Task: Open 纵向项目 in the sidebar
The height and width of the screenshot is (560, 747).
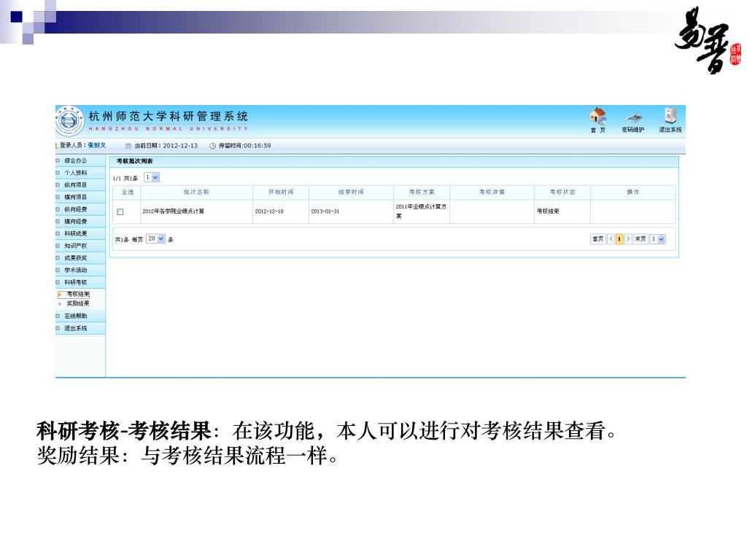Action: point(76,185)
